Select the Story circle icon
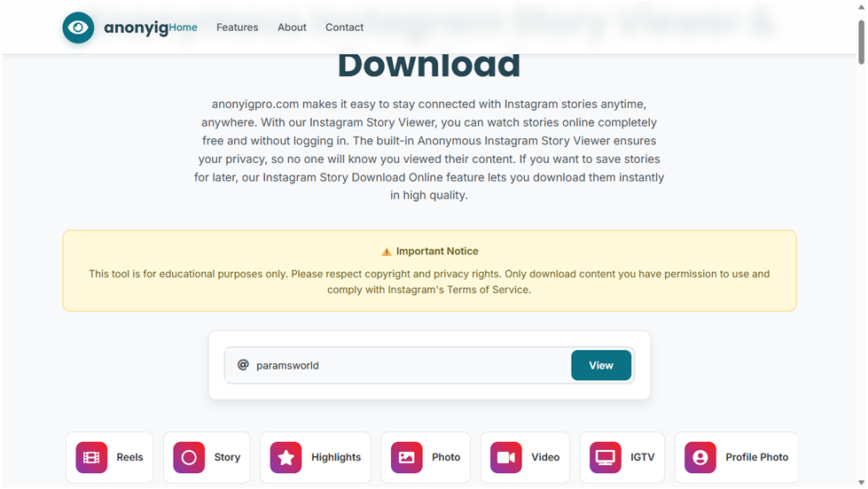This screenshot has height=489, width=868. tap(189, 457)
